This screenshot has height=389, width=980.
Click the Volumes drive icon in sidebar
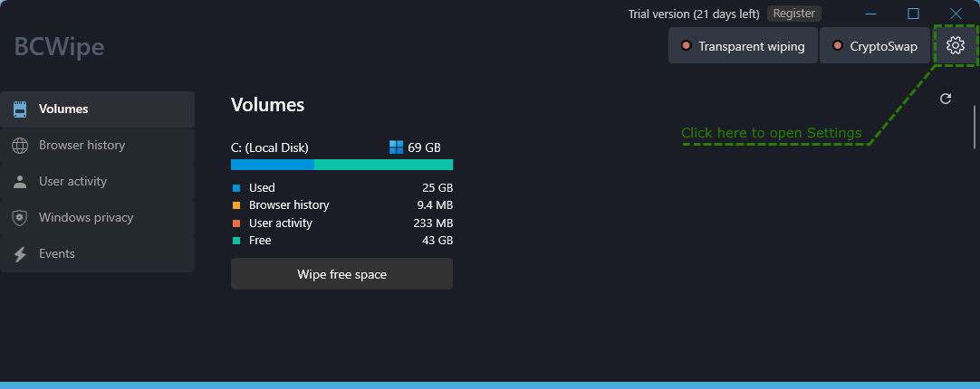[x=20, y=109]
